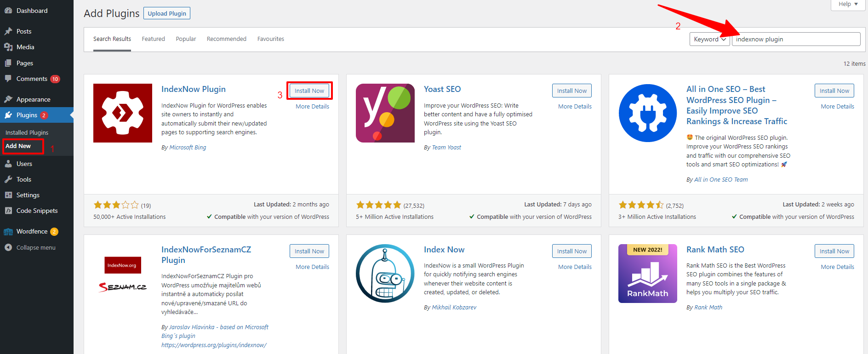The width and height of the screenshot is (868, 354).
Task: Switch to the Featured tab
Action: [x=153, y=39]
